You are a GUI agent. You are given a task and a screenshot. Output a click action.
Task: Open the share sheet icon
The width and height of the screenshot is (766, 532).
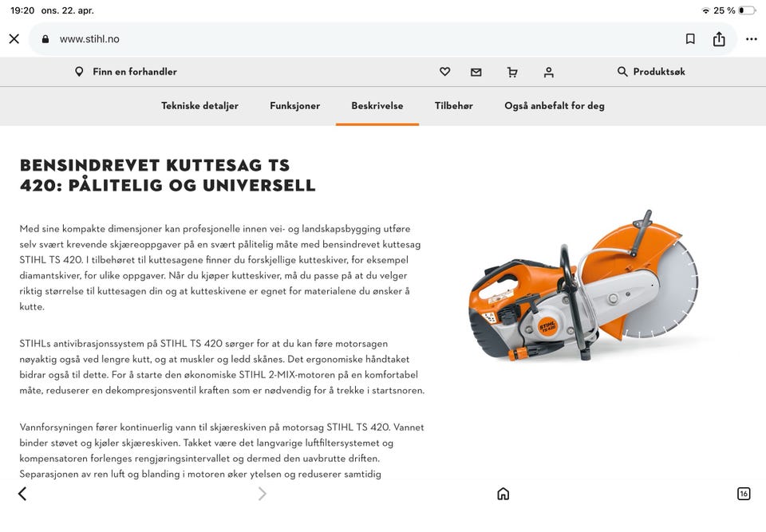[x=719, y=38]
